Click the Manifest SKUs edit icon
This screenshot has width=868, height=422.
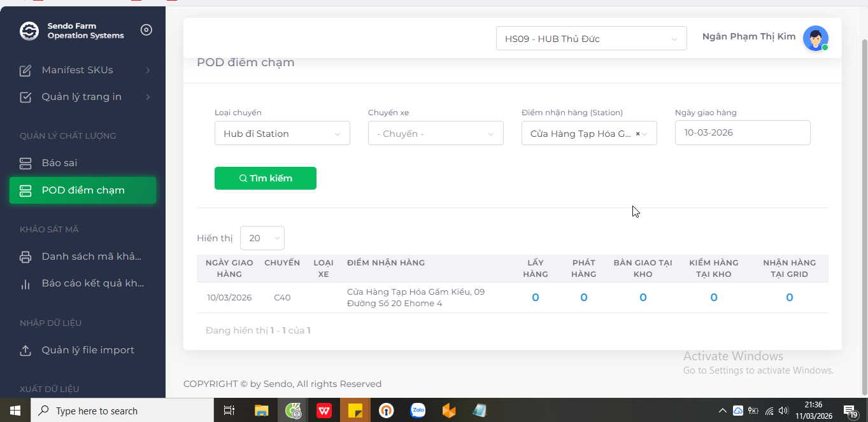click(25, 70)
